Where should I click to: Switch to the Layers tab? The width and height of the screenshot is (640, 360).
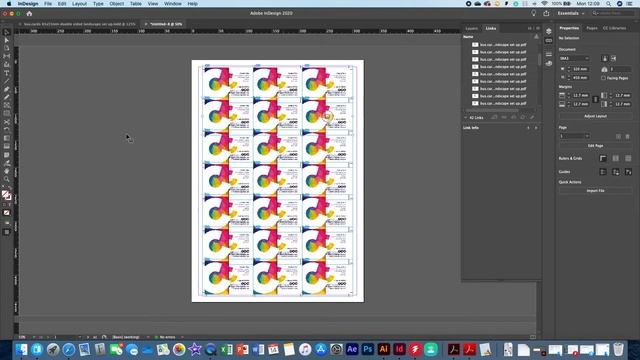[x=471, y=28]
